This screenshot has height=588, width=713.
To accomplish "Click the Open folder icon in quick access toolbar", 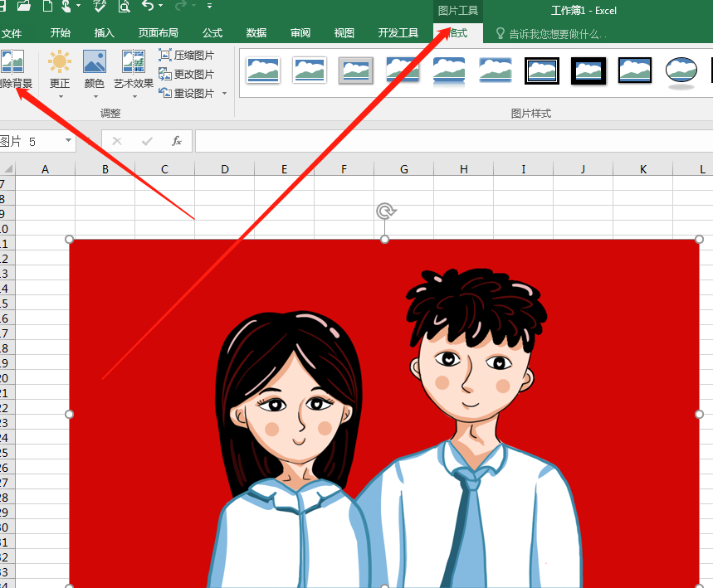I will [23, 6].
